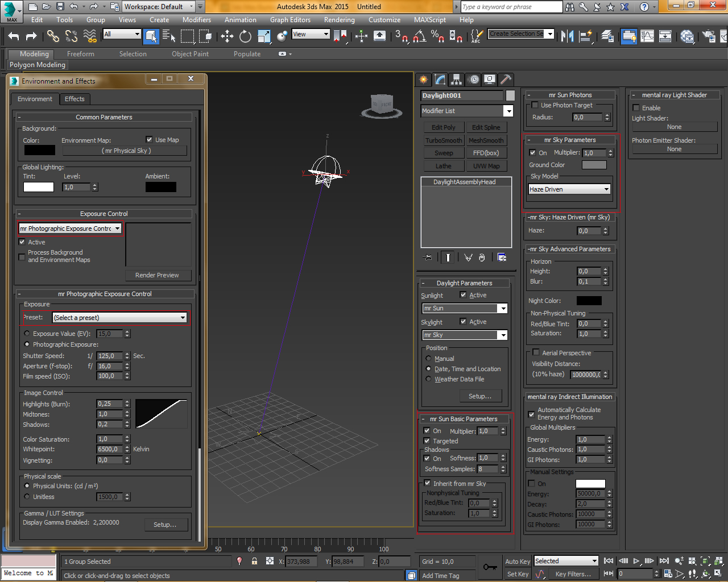Click the Auto Key button
This screenshot has width=728, height=582.
click(x=518, y=561)
